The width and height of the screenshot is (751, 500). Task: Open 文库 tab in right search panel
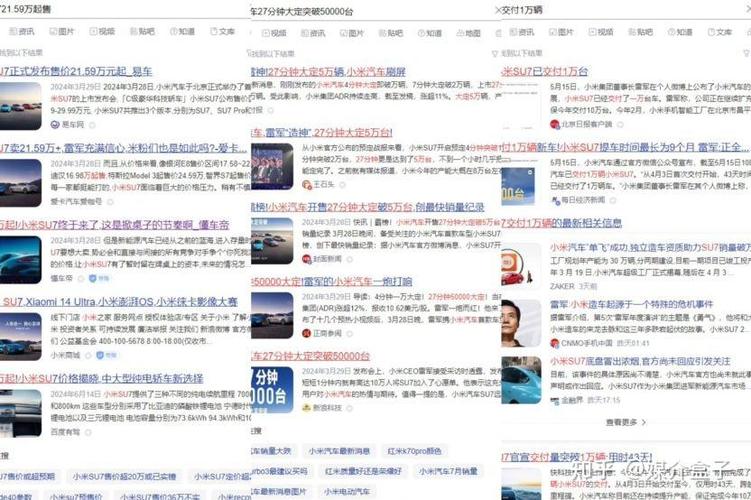pos(720,32)
